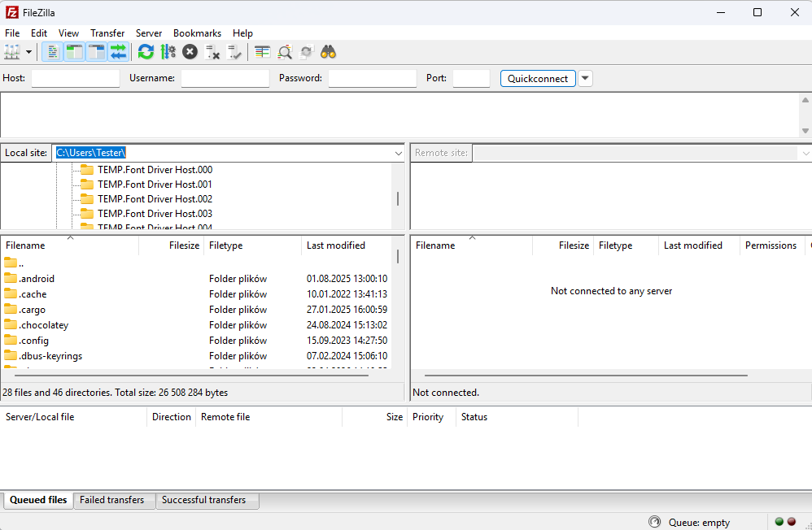Sort local files by Last modified column
Image resolution: width=812 pixels, height=530 pixels.
tap(347, 245)
